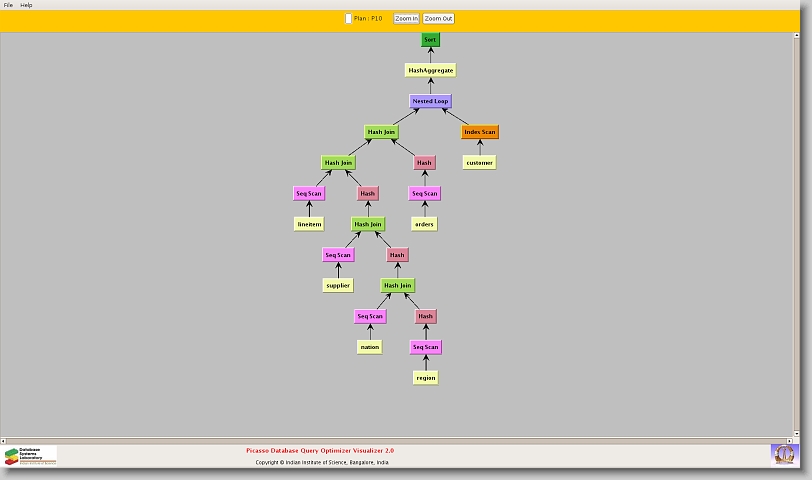This screenshot has height=480, width=812.
Task: Select the orders table node
Action: tap(424, 224)
